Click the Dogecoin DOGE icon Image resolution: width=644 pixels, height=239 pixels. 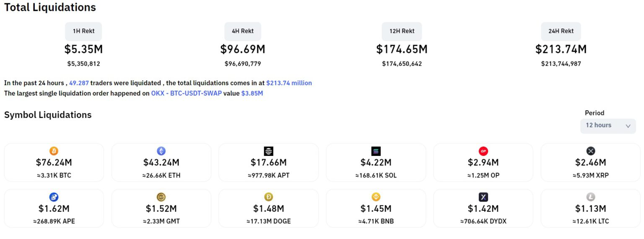[268, 197]
